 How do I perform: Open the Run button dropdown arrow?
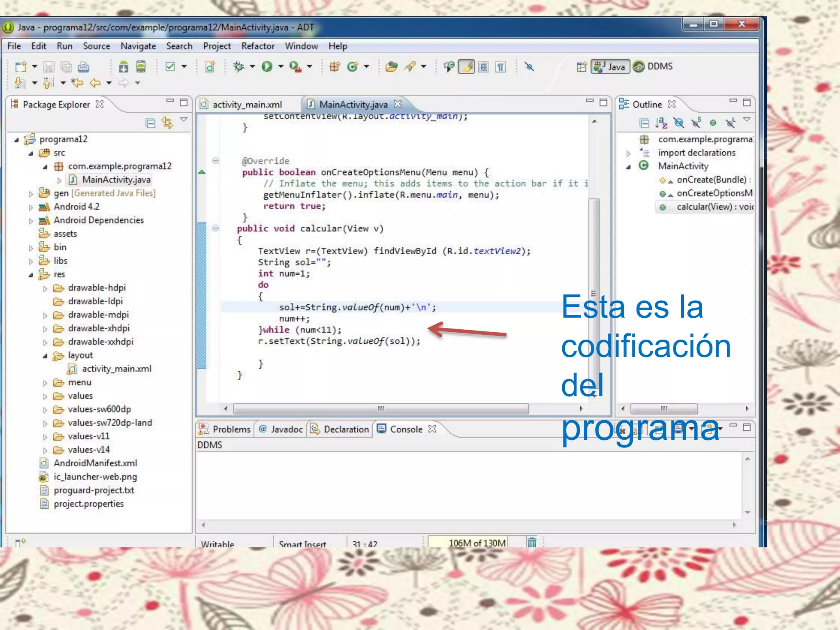click(x=281, y=66)
